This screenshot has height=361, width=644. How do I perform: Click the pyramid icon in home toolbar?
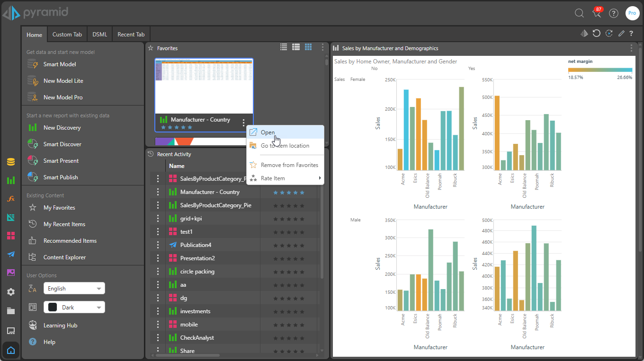(584, 33)
